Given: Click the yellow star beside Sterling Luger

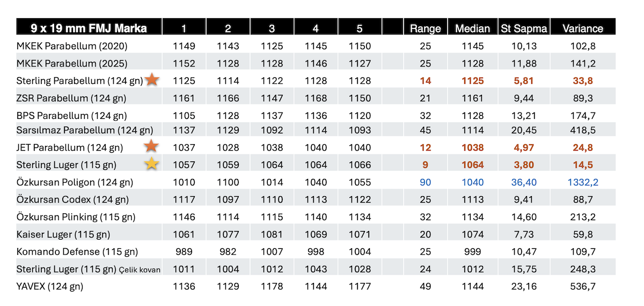Looking at the screenshot, I should click(152, 164).
